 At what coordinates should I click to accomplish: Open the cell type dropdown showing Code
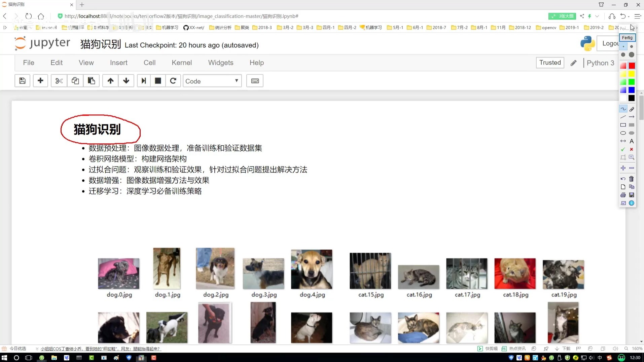point(212,81)
